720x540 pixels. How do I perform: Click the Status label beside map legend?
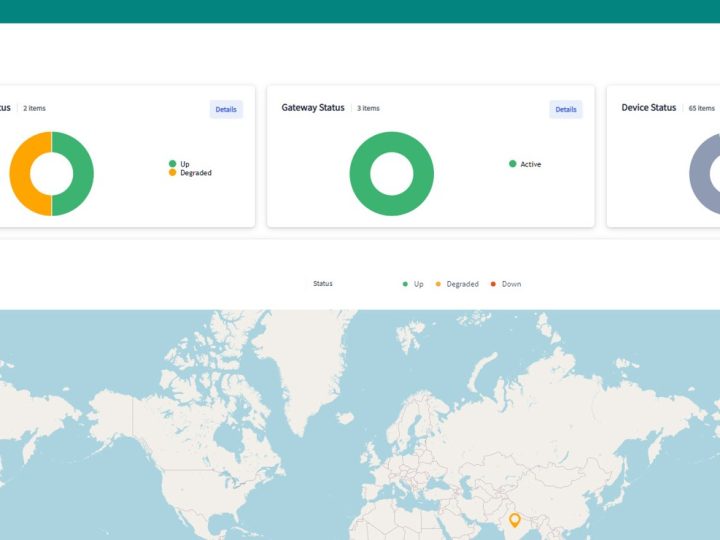click(323, 284)
